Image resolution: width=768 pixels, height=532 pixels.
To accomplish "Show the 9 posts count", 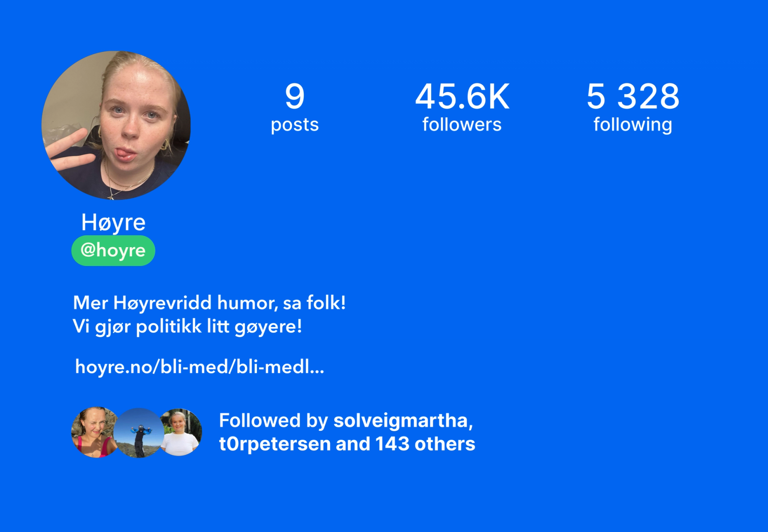I will [295, 107].
